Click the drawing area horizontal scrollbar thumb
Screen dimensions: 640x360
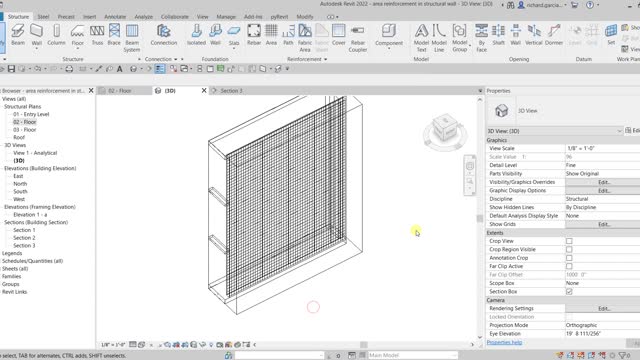[364, 345]
